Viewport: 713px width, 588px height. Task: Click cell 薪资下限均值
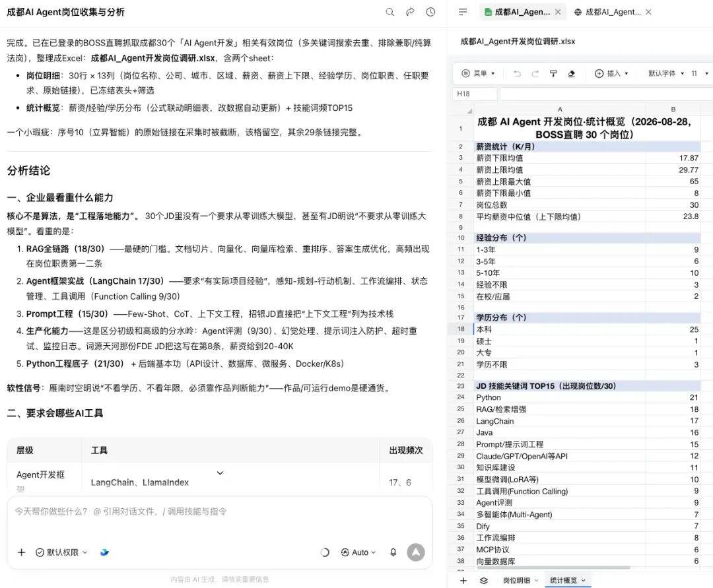(x=560, y=158)
